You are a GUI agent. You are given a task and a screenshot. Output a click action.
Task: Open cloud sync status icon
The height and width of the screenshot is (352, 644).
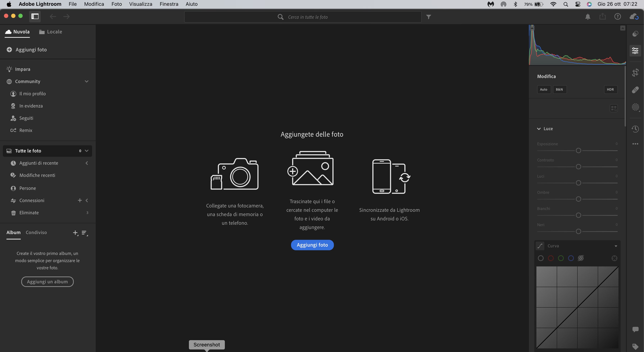coord(634,17)
